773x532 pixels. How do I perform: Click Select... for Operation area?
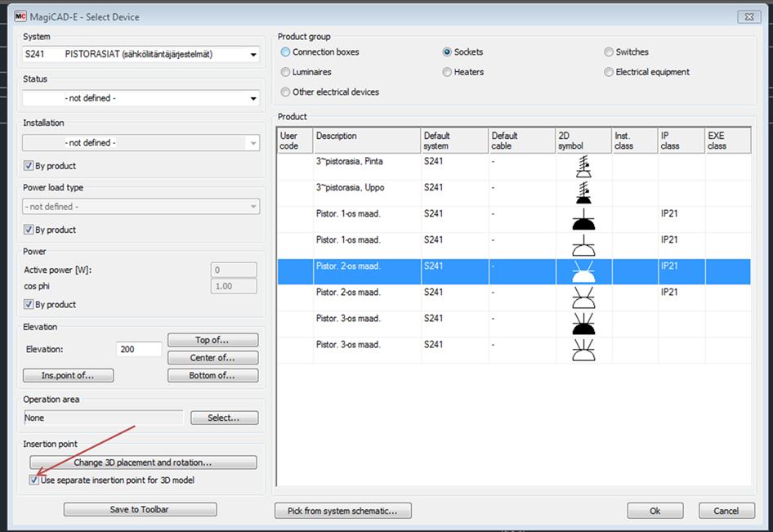(x=225, y=418)
